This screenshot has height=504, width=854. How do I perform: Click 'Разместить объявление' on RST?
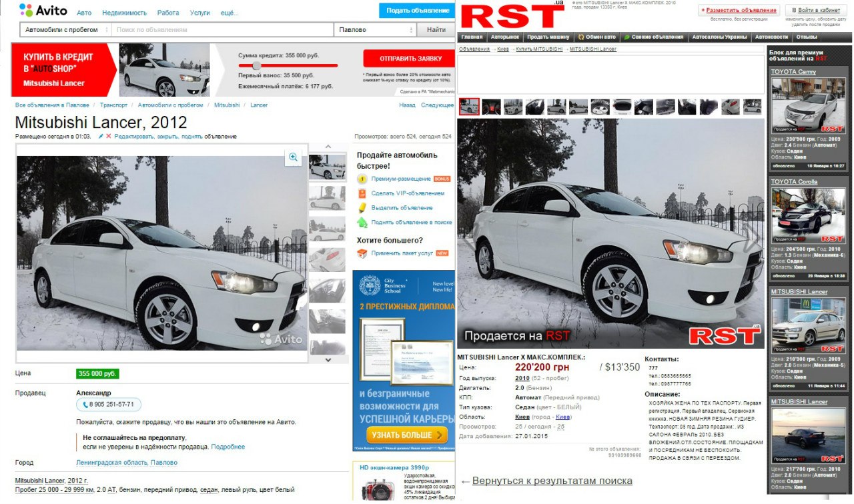tap(739, 10)
